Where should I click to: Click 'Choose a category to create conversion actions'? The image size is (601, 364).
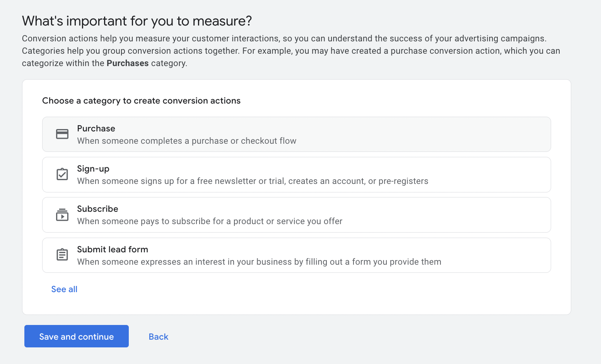141,101
